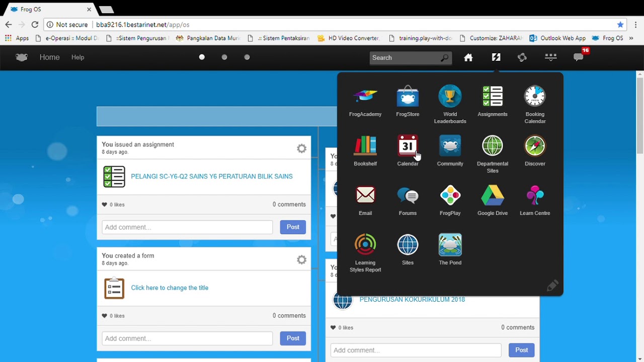Open settings gear on assignment post
644x362 pixels.
301,148
